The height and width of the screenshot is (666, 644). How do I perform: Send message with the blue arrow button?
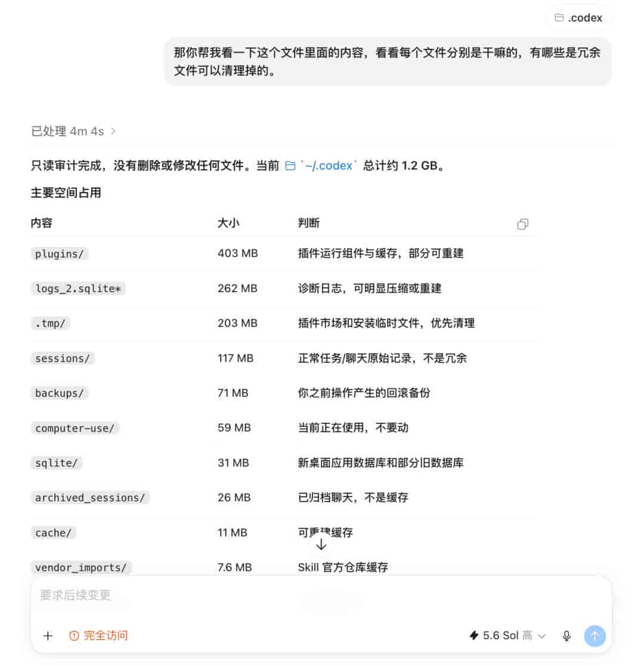point(595,636)
